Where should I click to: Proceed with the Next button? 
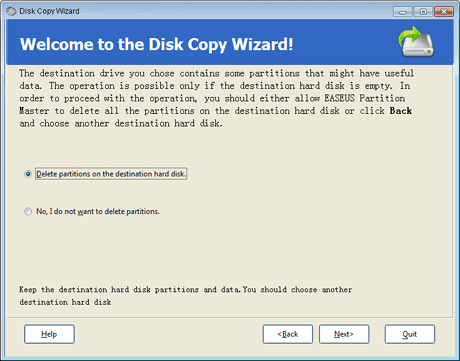(344, 334)
